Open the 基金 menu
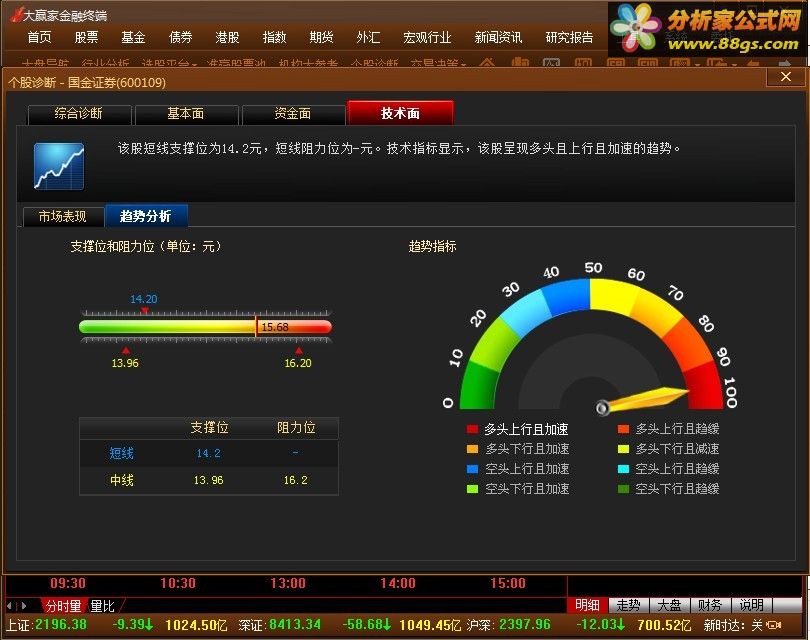Viewport: 810px width, 640px height. tap(133, 37)
